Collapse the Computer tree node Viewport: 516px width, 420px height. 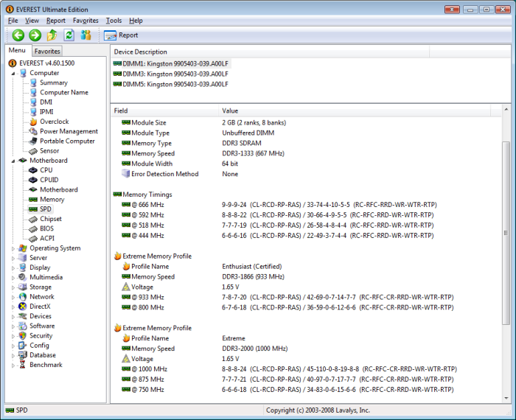(x=13, y=73)
